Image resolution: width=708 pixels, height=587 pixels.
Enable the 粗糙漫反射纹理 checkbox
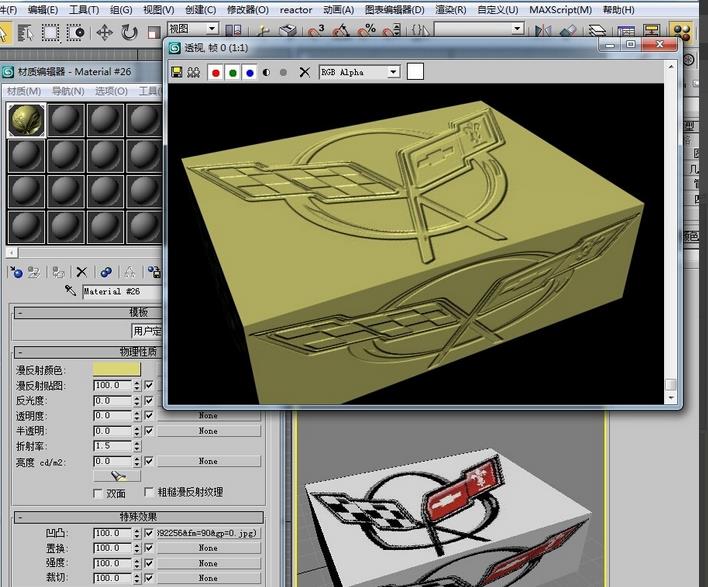point(149,492)
